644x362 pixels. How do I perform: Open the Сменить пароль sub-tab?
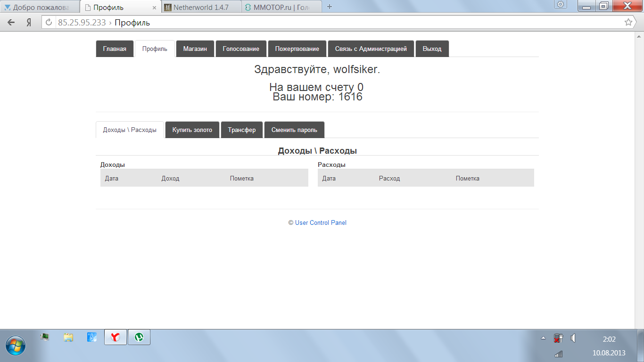coord(294,130)
